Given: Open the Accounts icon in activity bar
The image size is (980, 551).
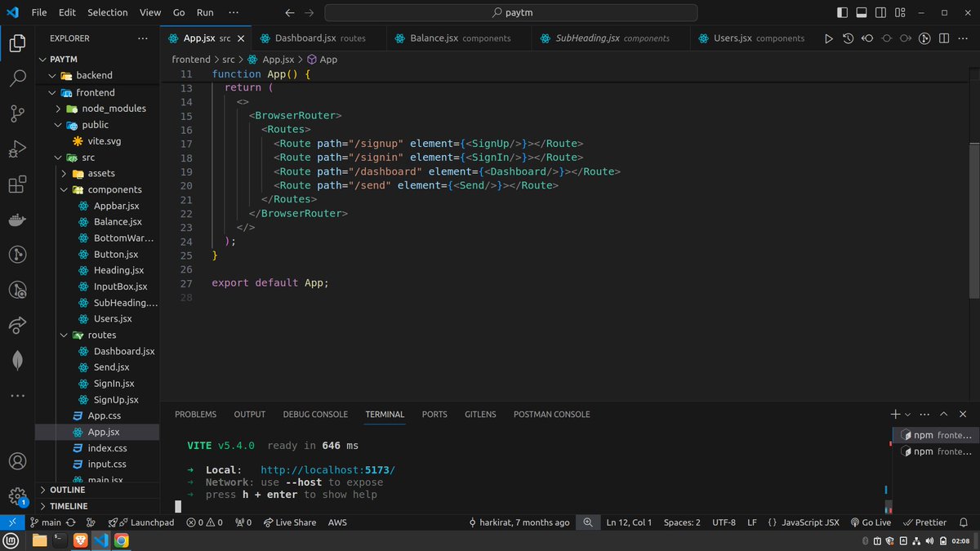Looking at the screenshot, I should click(17, 462).
